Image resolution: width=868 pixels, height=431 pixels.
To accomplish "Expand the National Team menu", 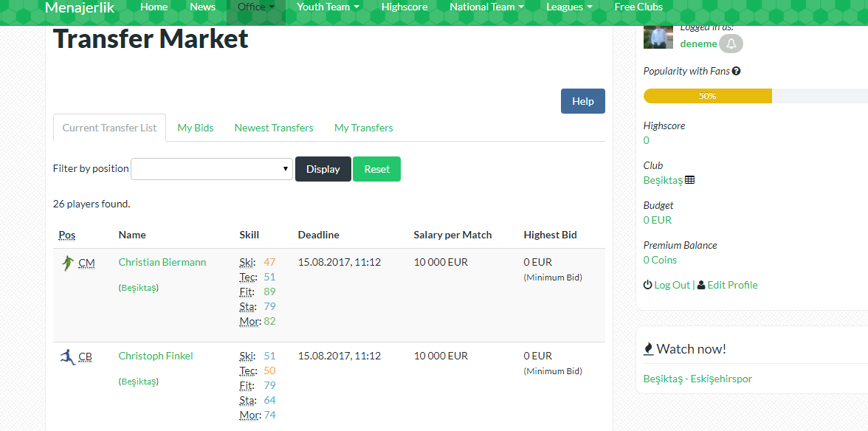I will pyautogui.click(x=486, y=7).
